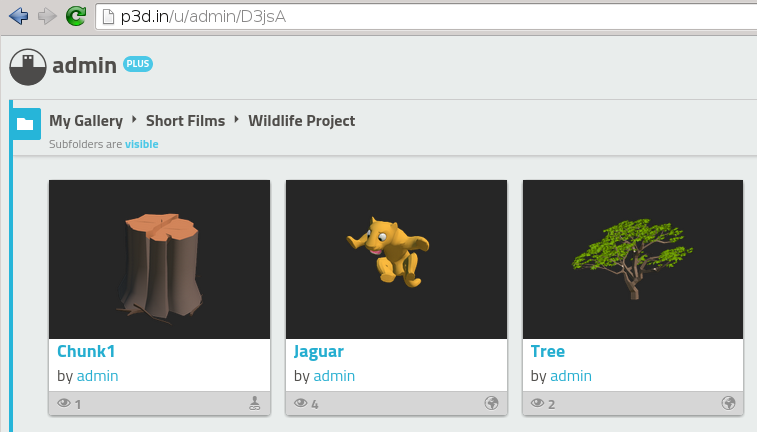This screenshot has width=757, height=432.
Task: Click the blue folder icon
Action: [x=25, y=124]
